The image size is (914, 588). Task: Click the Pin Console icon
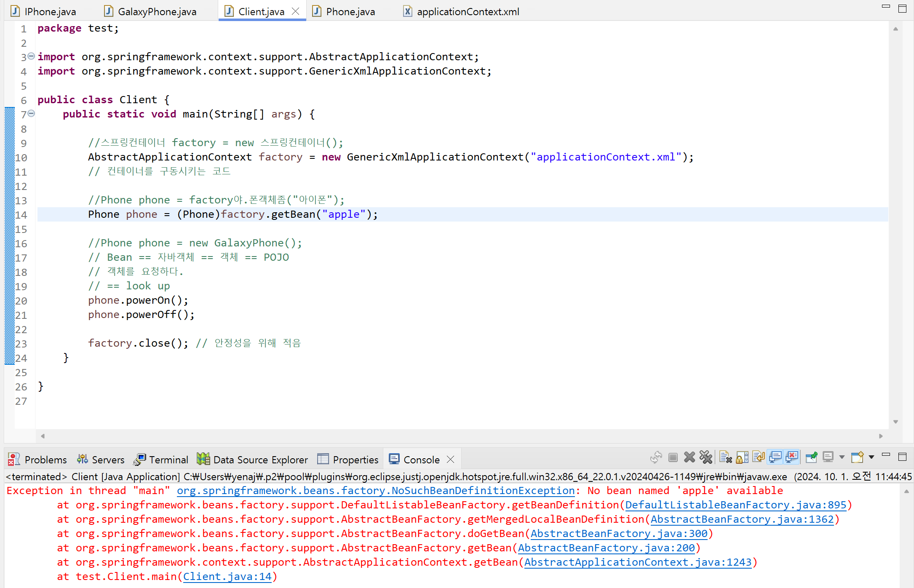coord(811,457)
